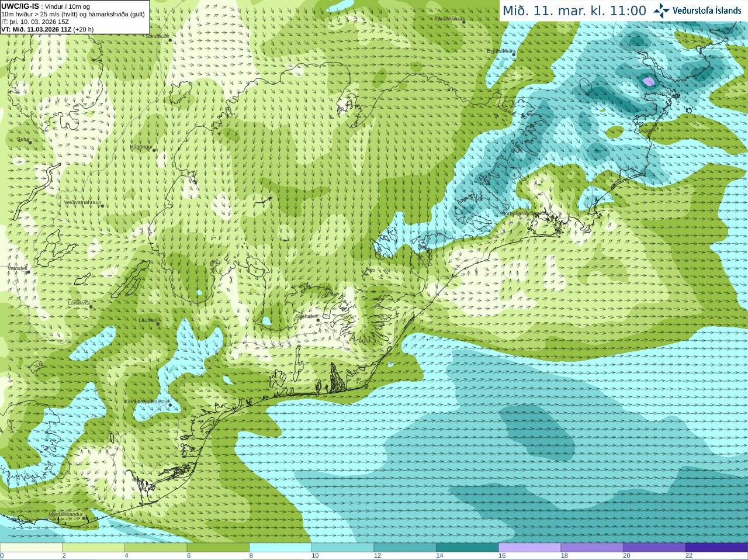Click the Veðurstofa Íslands logo
The height and width of the screenshot is (560, 748).
697,11
